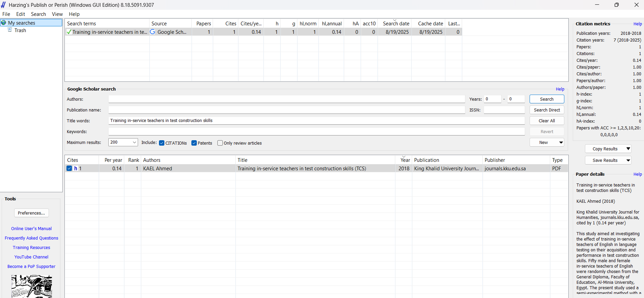Click the Publish or Perish logo image
Image resolution: width=644 pixels, height=298 pixels.
point(31,286)
